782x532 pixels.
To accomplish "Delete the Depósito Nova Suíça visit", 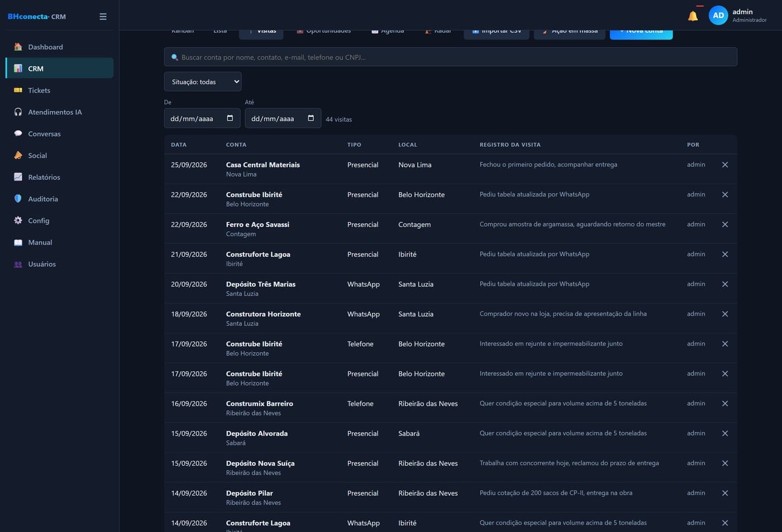I will (x=725, y=463).
